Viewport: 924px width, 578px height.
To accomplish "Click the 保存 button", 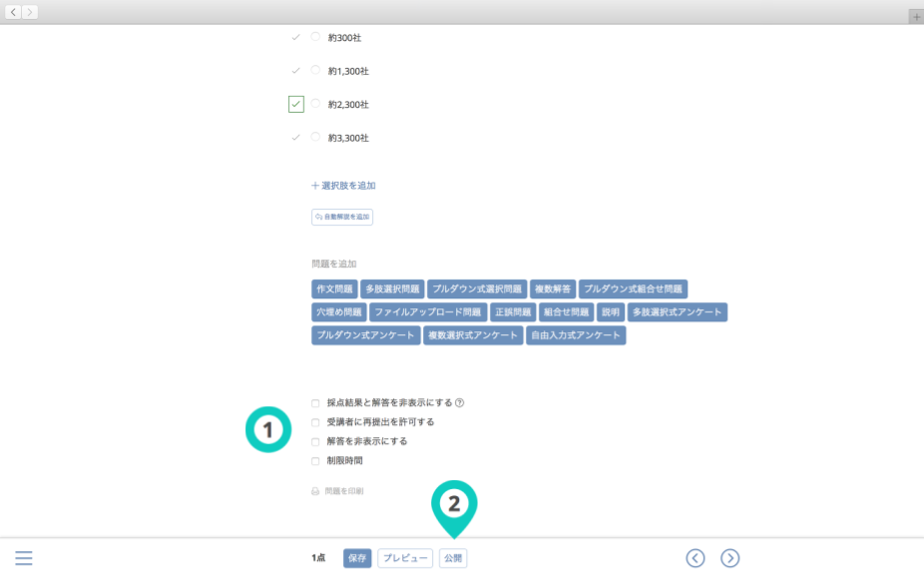I will [357, 558].
